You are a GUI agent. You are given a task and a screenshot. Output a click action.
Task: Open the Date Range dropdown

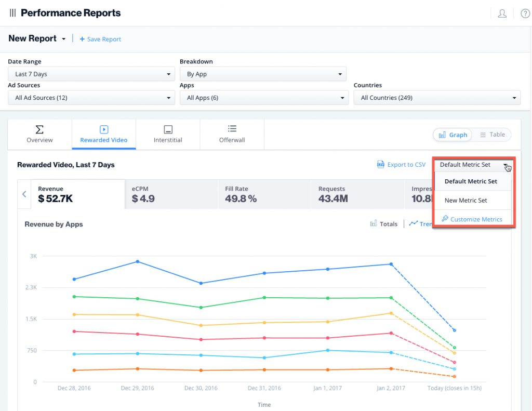click(91, 73)
